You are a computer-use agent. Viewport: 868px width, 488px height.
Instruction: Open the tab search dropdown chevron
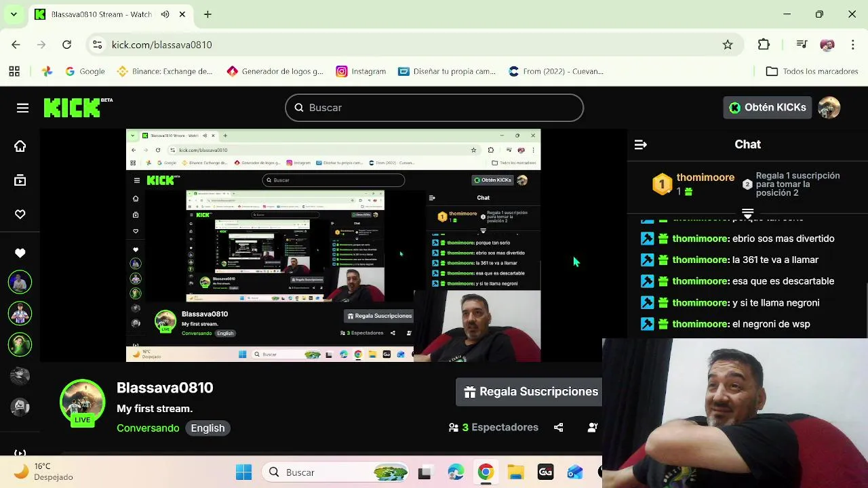pos(14,14)
